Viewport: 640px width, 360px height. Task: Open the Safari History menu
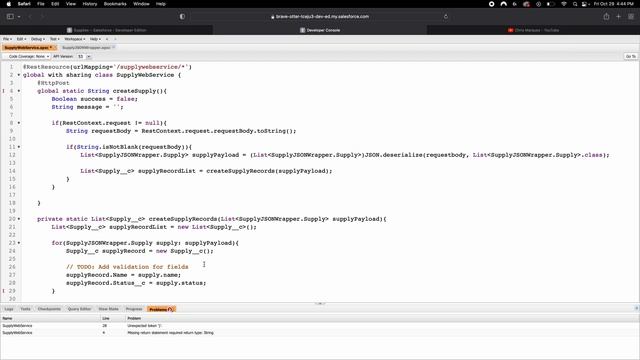pos(90,4)
